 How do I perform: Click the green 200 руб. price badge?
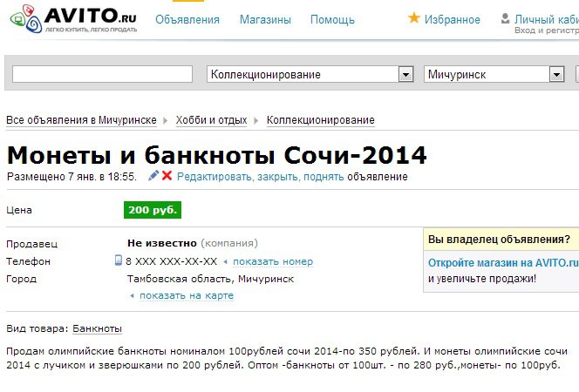pos(153,210)
